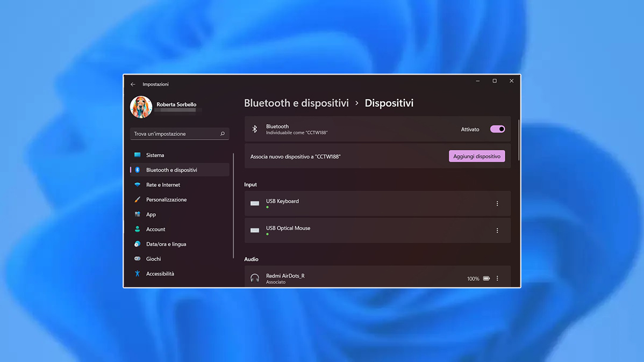This screenshot has height=362, width=644.
Task: Click the Redmi AirDots headphones icon
Action: point(255,278)
